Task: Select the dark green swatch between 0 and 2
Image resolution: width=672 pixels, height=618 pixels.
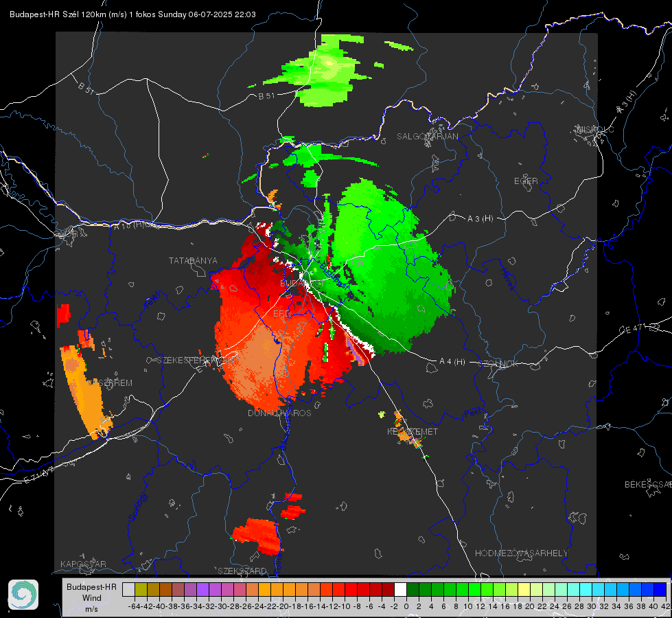Action: (x=413, y=590)
